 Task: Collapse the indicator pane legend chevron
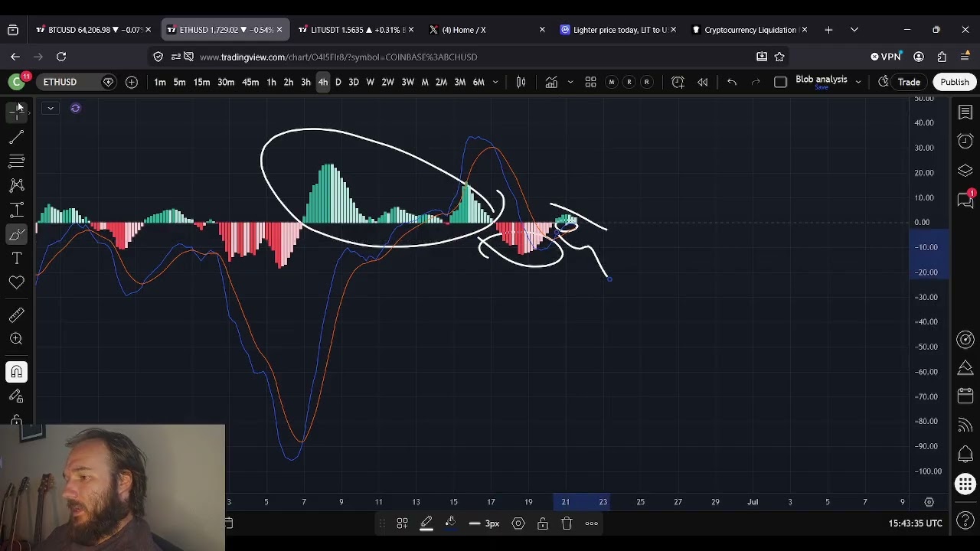50,108
